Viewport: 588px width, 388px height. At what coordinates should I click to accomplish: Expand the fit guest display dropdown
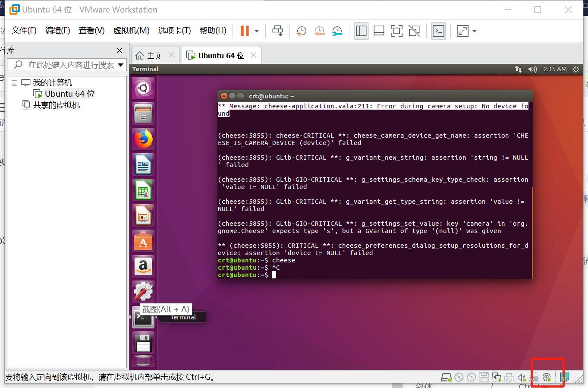[x=475, y=31]
